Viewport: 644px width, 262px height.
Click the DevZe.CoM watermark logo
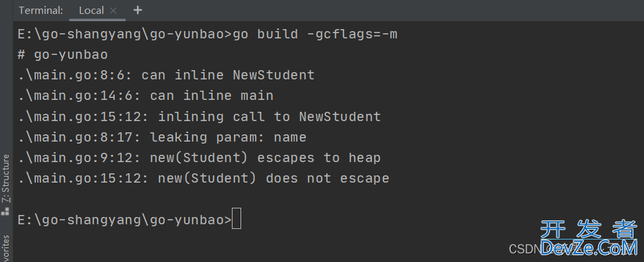click(x=589, y=249)
